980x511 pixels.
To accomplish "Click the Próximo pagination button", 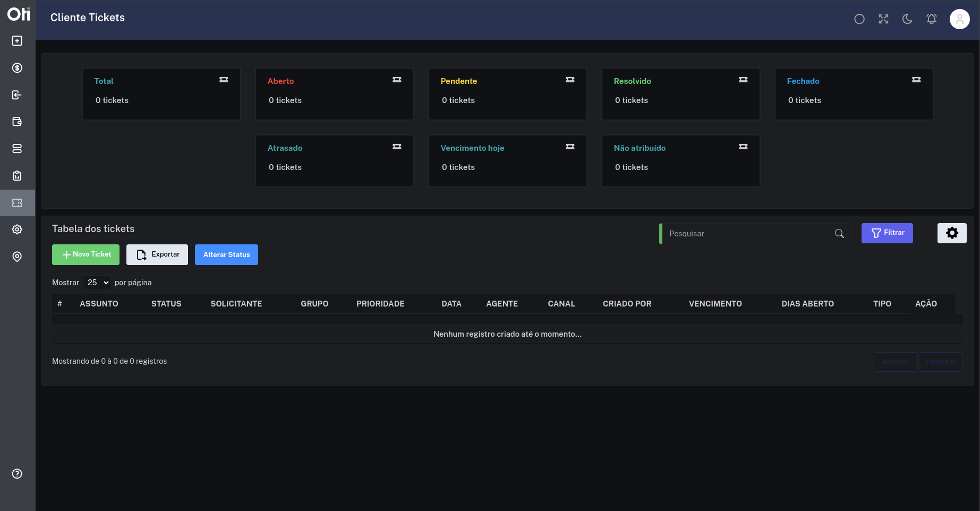I will click(941, 362).
